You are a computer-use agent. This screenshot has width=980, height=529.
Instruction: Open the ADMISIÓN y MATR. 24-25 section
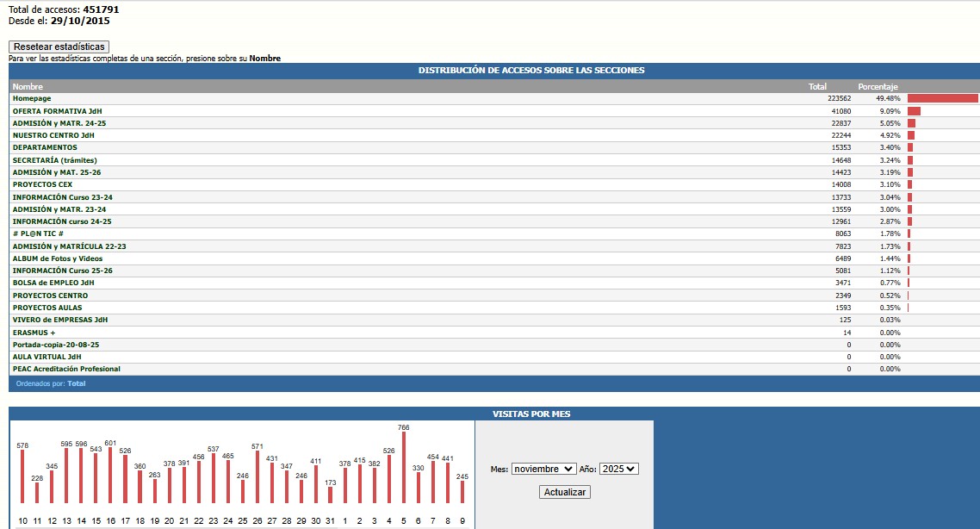[55, 122]
